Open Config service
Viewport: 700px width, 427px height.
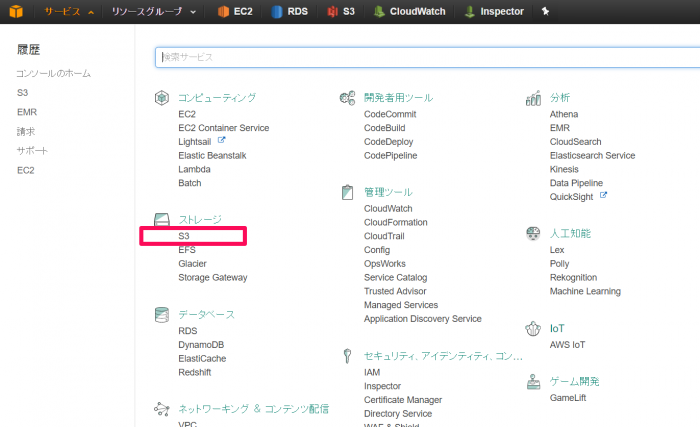click(377, 250)
